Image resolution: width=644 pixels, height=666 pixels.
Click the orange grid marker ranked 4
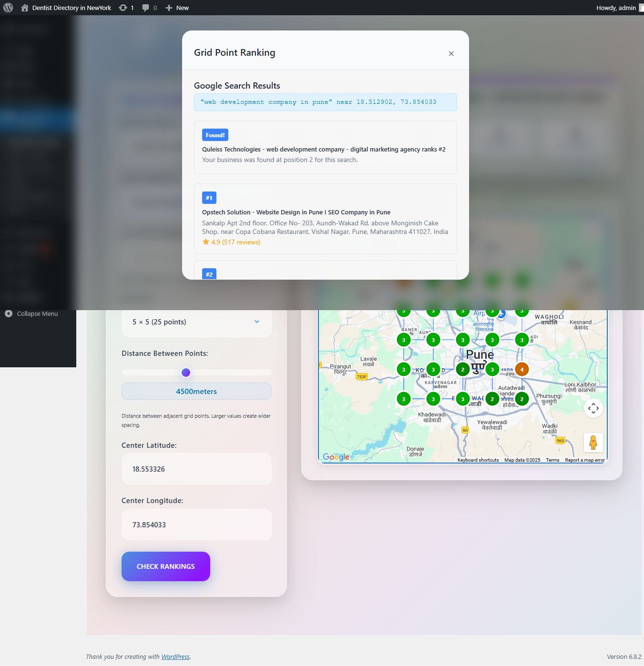(522, 369)
